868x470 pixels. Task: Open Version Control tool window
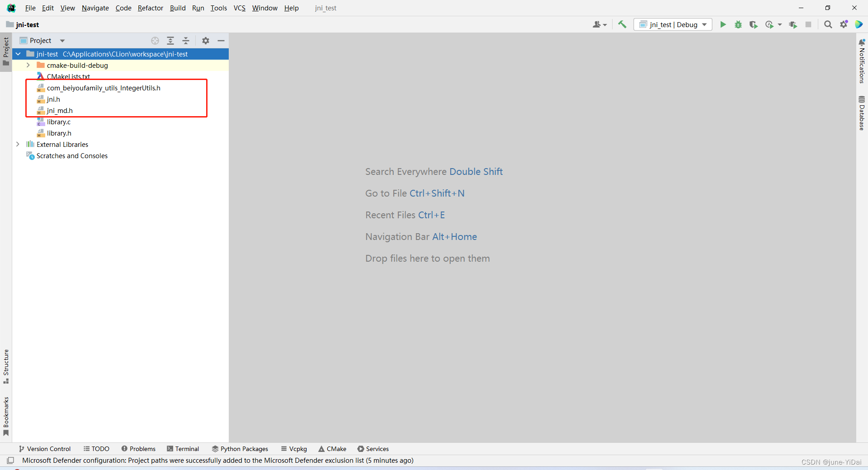(x=45, y=449)
